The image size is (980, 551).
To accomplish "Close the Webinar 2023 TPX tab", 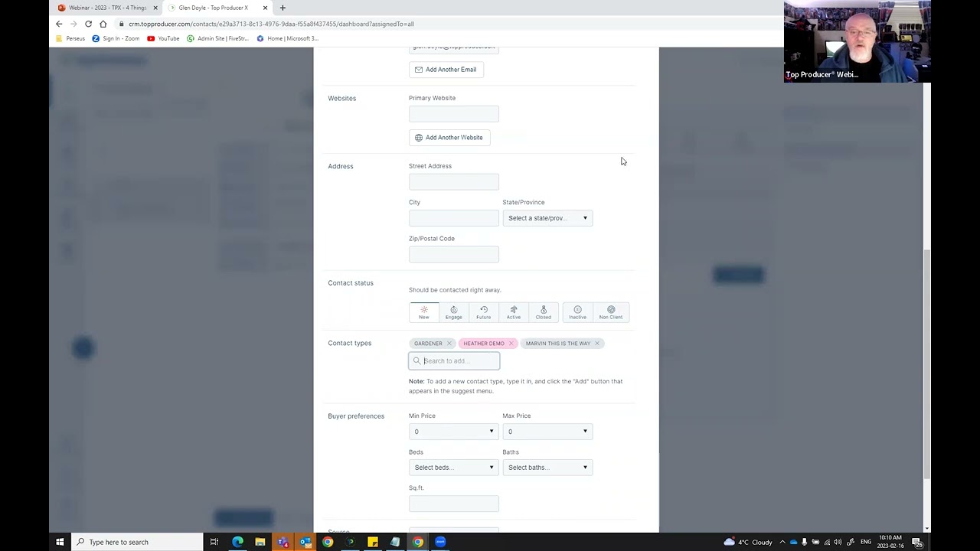I will click(x=155, y=8).
